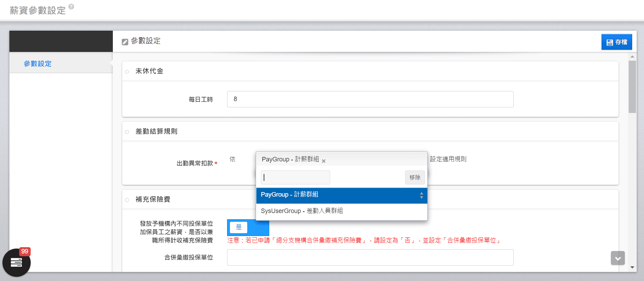Click the vertical scrollbar thumb
Image resolution: width=644 pixels, height=281 pixels.
[x=632, y=87]
